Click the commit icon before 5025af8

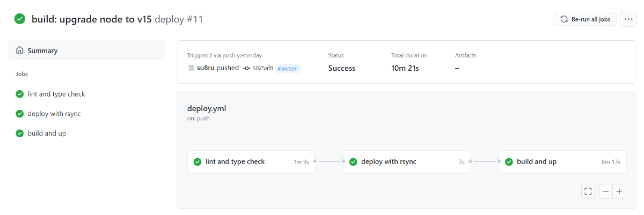click(246, 69)
